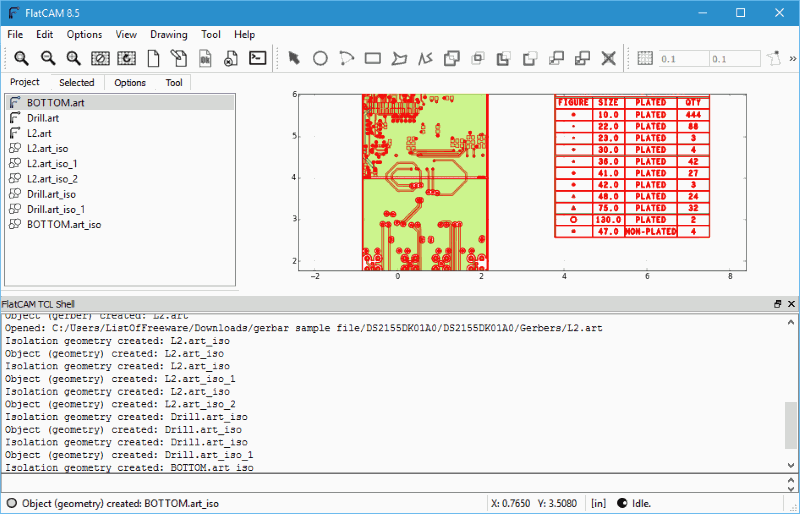Open the command line shell icon
The height and width of the screenshot is (514, 800).
tap(258, 58)
